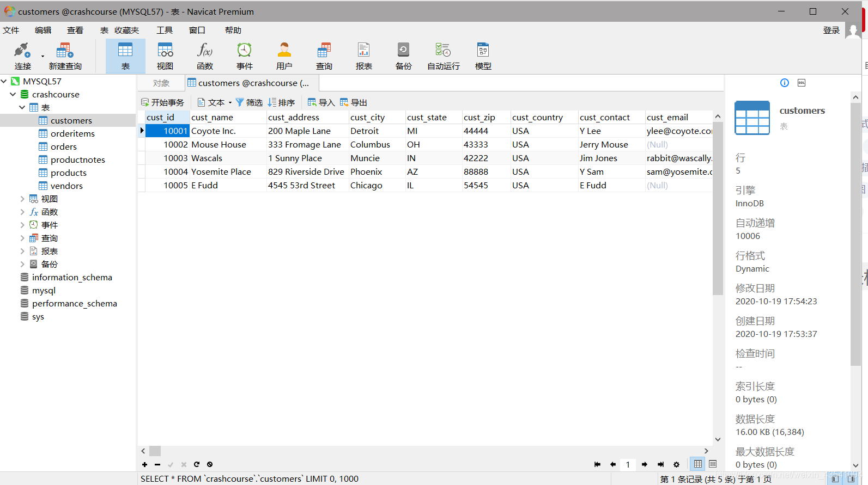
Task: Switch to grid view icon
Action: [x=697, y=464]
